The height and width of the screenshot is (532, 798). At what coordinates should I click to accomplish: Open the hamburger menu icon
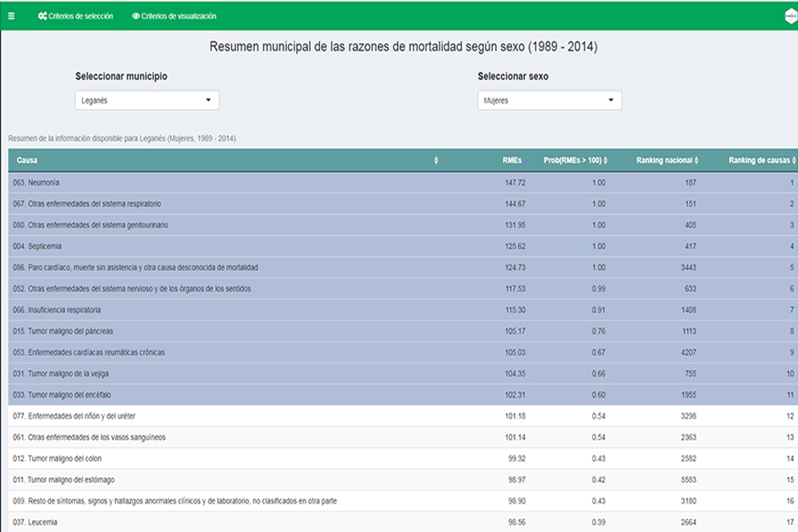(10, 16)
